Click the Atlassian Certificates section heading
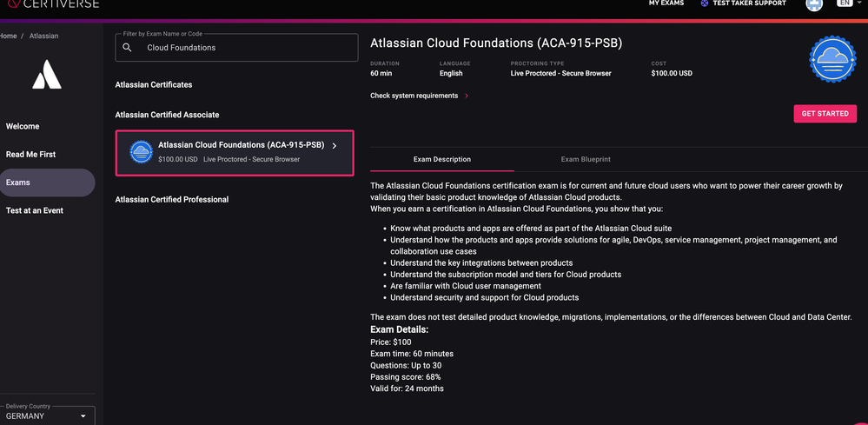 pyautogui.click(x=153, y=85)
